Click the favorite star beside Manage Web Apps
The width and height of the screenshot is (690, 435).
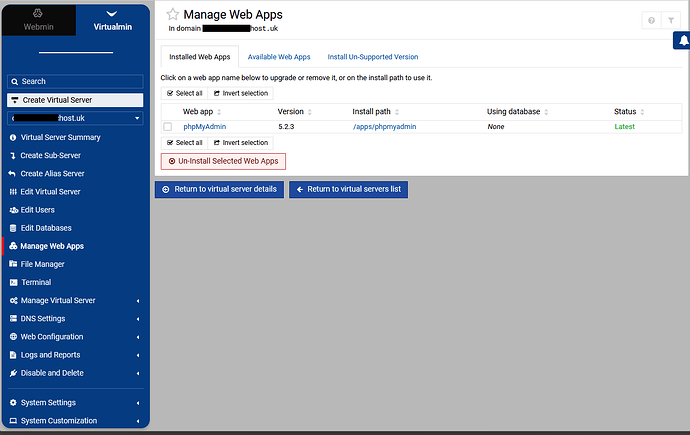pyautogui.click(x=172, y=15)
